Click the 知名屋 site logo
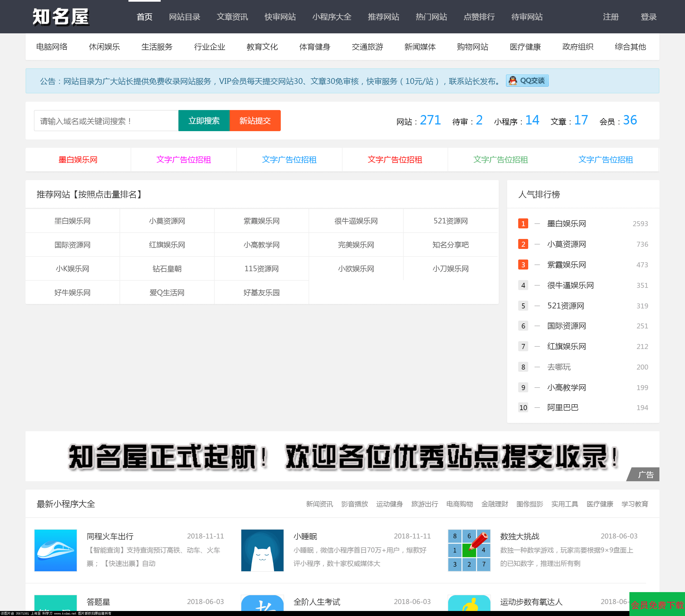 (61, 17)
